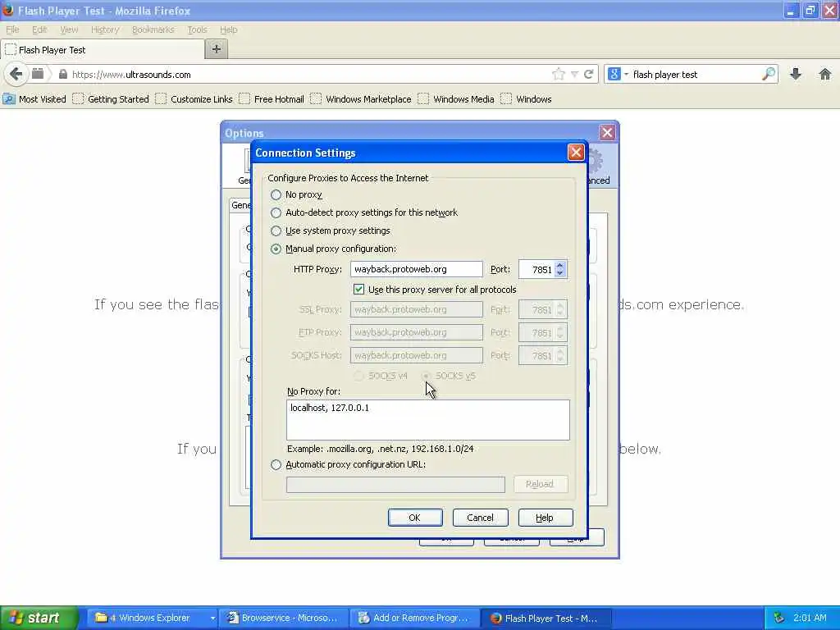Click the Firefox logo in title bar
The width and height of the screenshot is (840, 630).
coord(7,10)
